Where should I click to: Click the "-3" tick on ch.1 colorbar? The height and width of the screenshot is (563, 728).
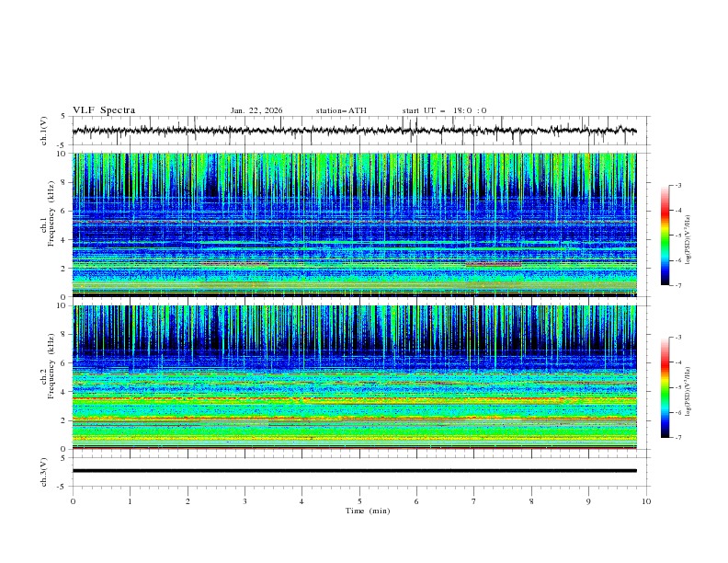click(677, 186)
